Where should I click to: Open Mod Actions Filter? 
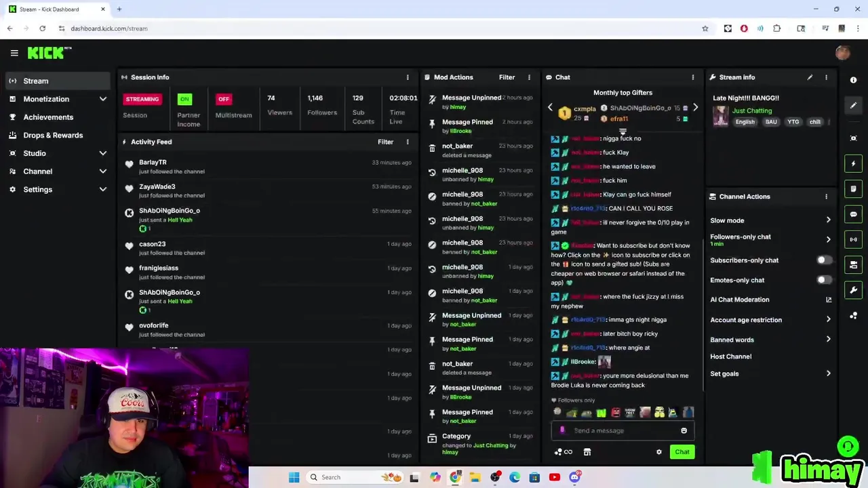(507, 77)
